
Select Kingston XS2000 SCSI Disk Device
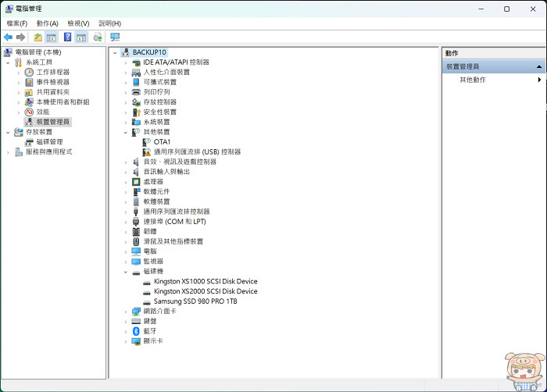(206, 291)
